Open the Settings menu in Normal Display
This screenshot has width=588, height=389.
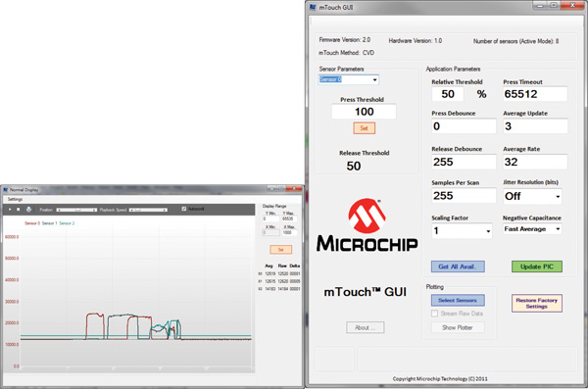click(15, 199)
